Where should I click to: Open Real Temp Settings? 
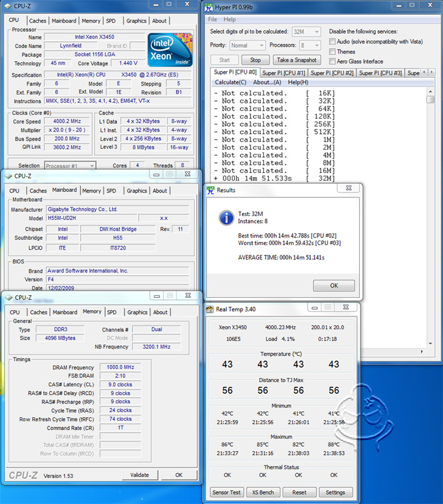click(335, 492)
